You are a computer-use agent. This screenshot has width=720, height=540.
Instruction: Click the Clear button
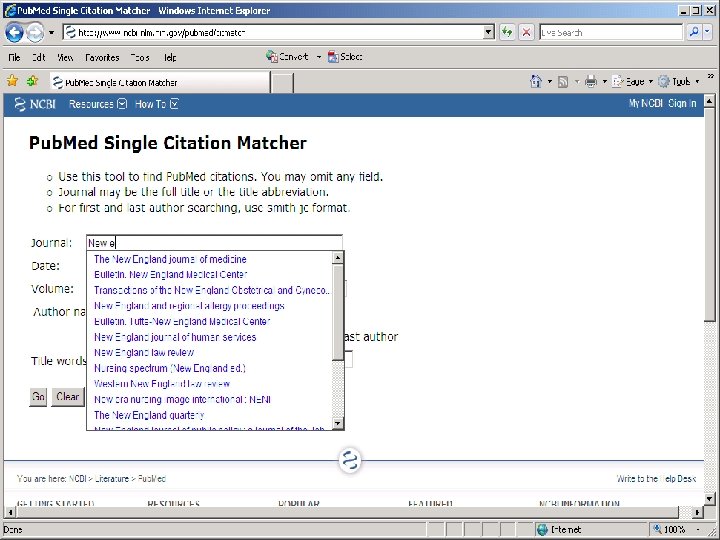pyautogui.click(x=68, y=397)
